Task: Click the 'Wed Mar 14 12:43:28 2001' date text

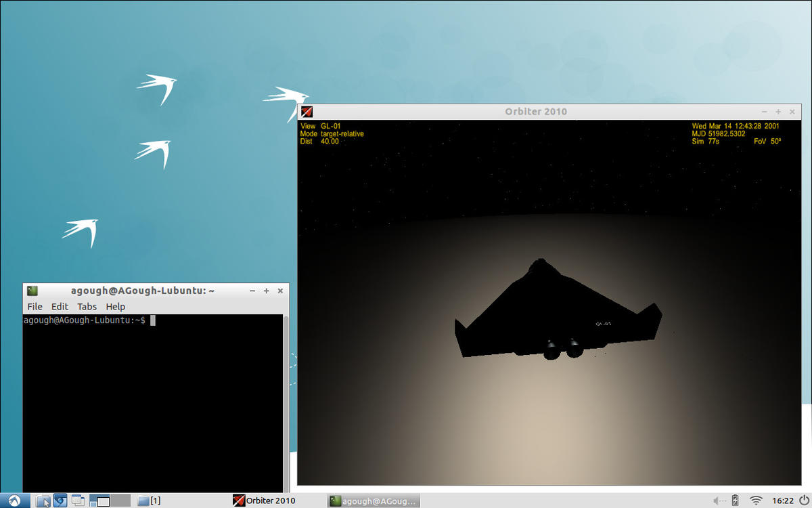Action: tap(736, 126)
